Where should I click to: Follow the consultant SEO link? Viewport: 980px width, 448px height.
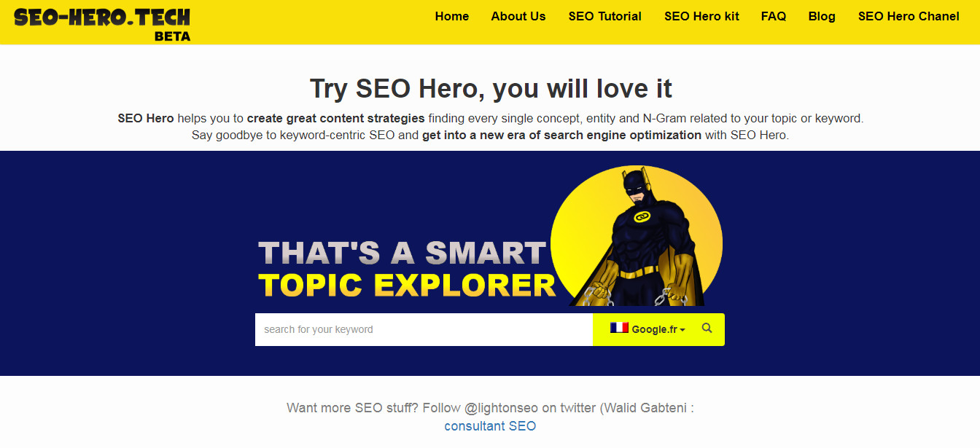pyautogui.click(x=490, y=426)
